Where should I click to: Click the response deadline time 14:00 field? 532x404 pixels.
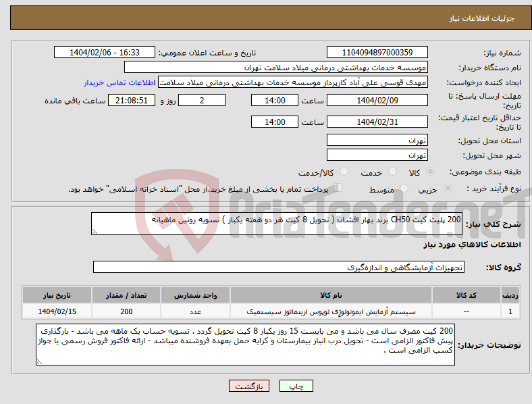pos(275,101)
